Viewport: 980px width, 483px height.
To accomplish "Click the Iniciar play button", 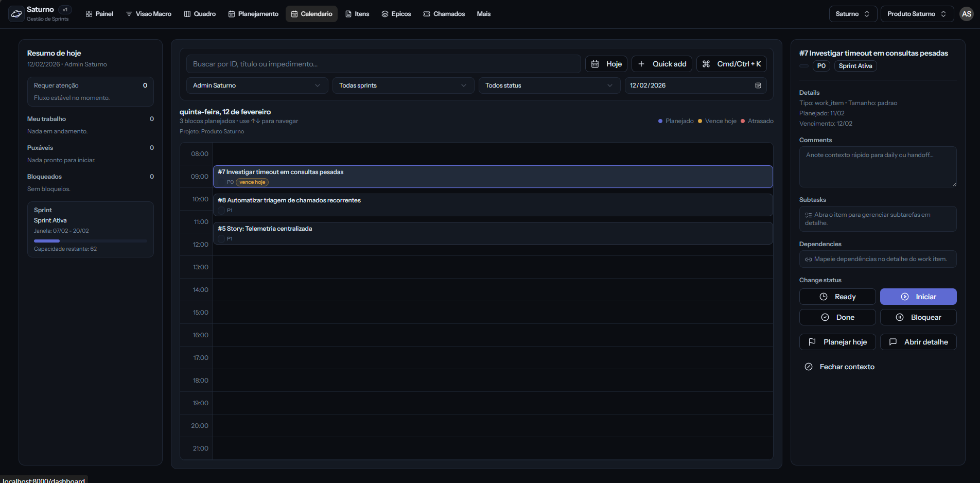I will tap(918, 297).
